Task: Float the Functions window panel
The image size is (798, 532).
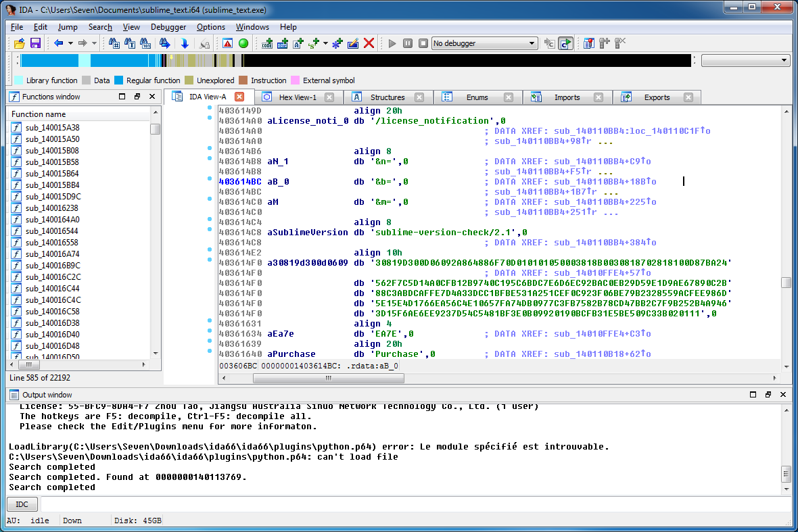Action: coord(137,96)
